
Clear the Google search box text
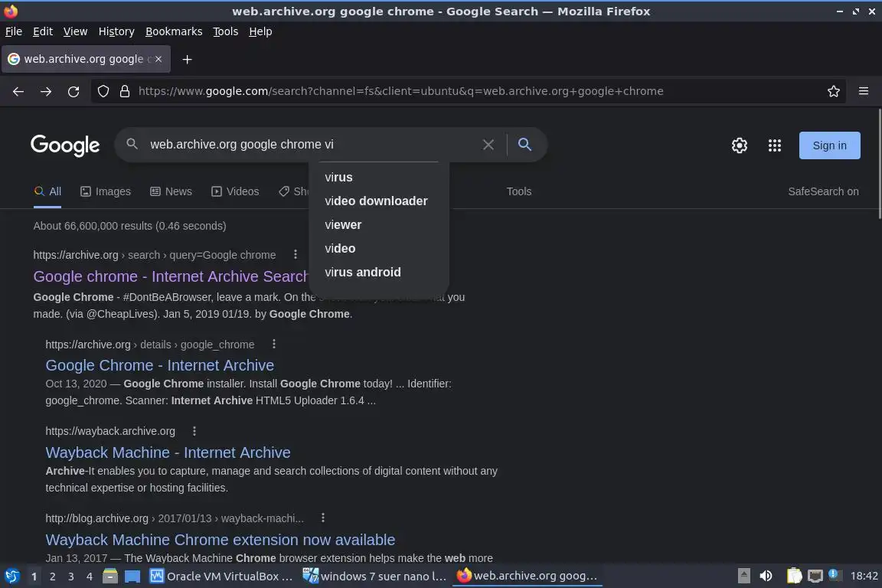(x=488, y=145)
